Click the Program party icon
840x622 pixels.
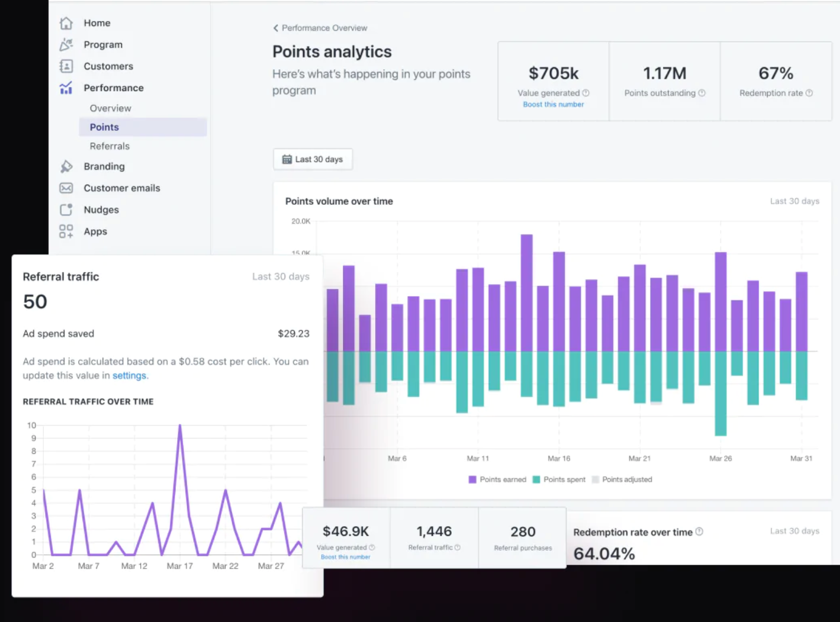coord(66,45)
